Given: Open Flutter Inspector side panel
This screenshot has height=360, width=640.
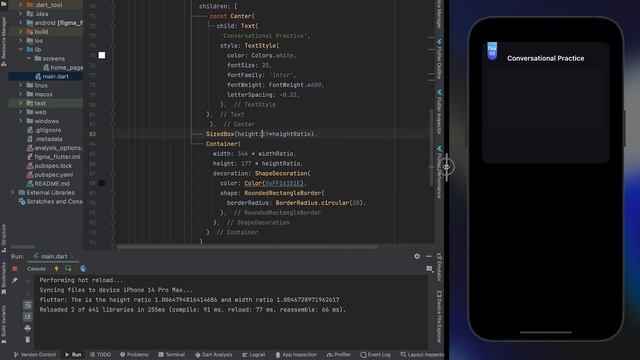Looking at the screenshot, I should 439,112.
